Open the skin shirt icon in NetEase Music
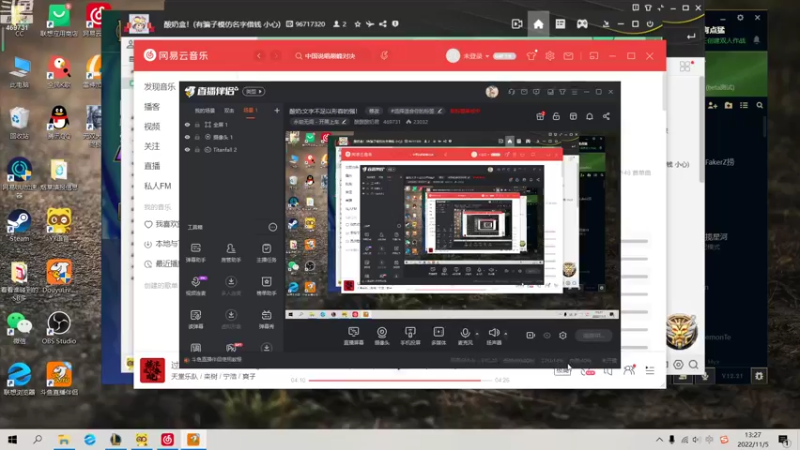This screenshot has width=800, height=450. point(531,56)
